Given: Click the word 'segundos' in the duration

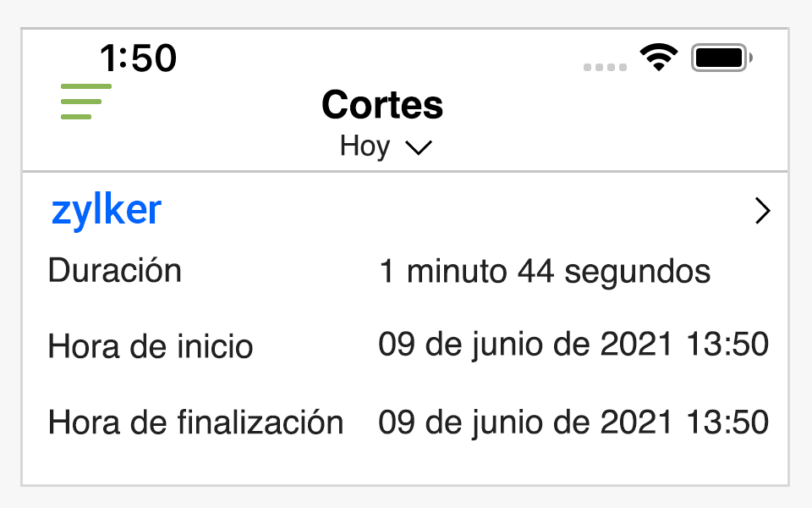Looking at the screenshot, I should [637, 273].
